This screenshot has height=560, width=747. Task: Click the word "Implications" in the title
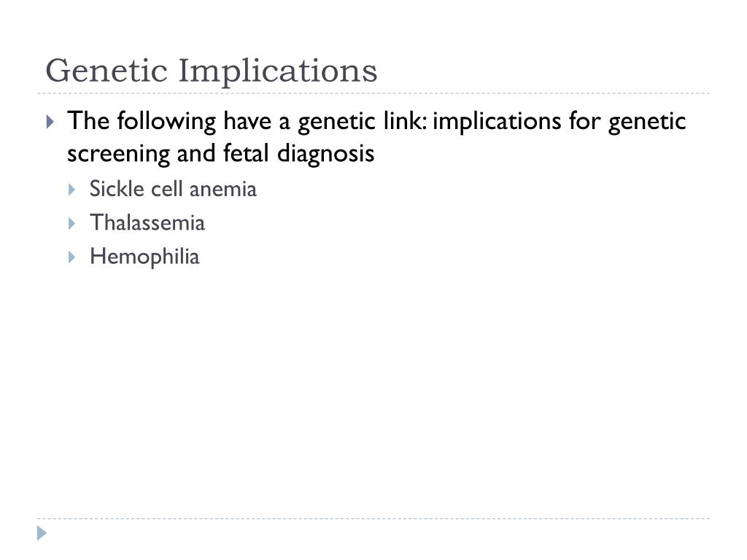click(278, 71)
